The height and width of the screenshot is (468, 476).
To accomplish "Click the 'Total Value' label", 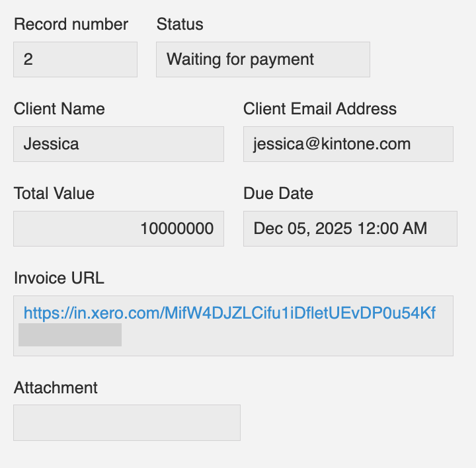I will [54, 194].
